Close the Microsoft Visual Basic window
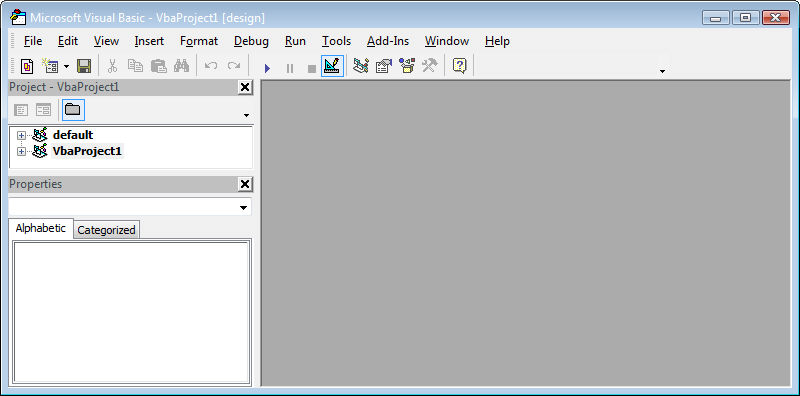This screenshot has width=800, height=396. [x=776, y=18]
